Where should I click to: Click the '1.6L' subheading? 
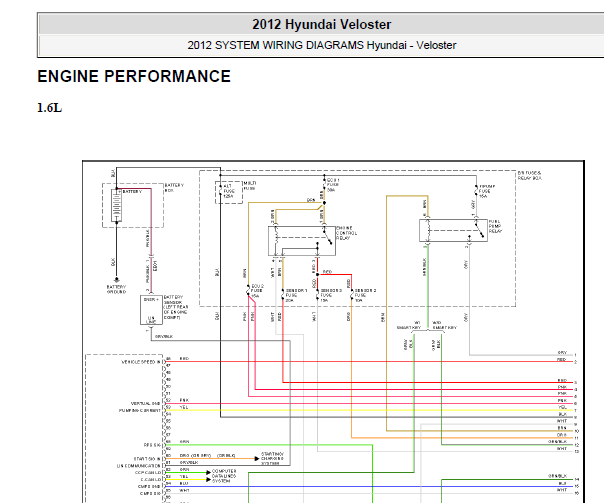49,108
